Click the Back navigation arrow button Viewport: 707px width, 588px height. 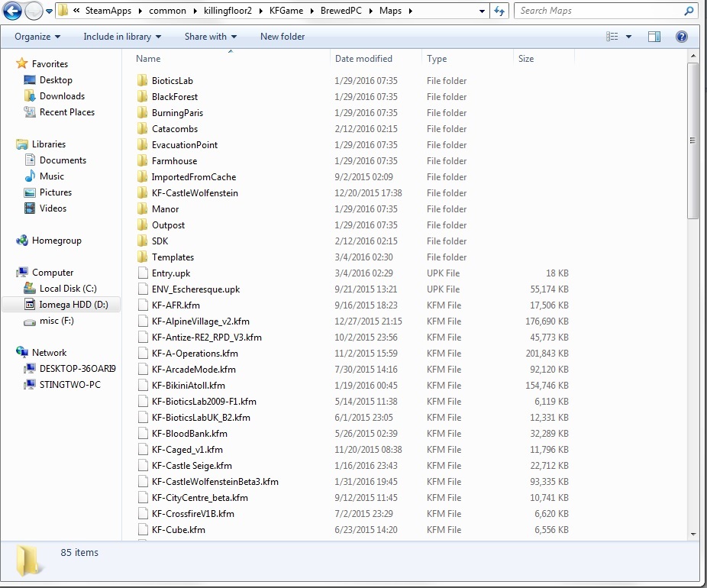coord(12,11)
